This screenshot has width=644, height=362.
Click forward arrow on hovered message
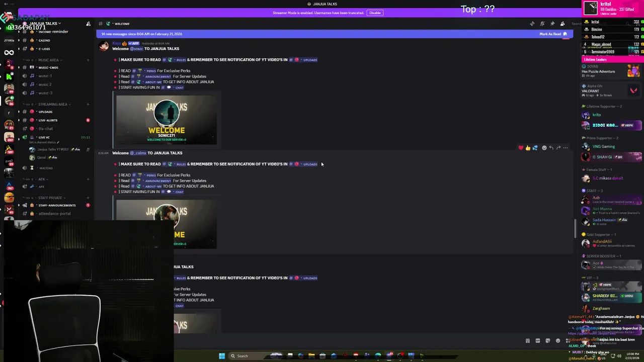(x=558, y=148)
